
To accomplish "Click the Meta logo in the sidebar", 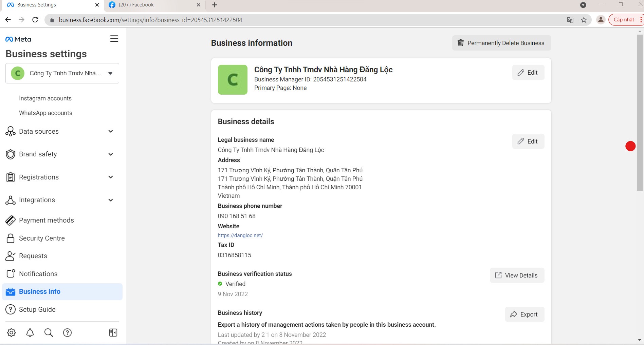I will pos(18,39).
